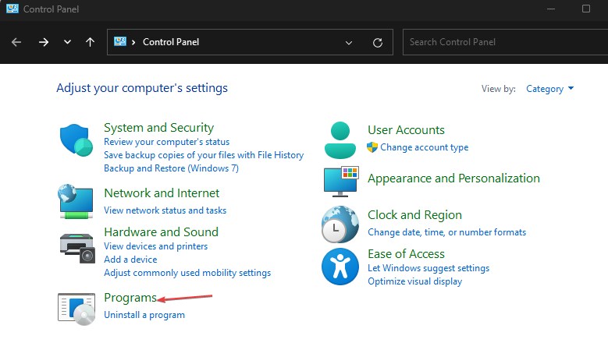The height and width of the screenshot is (364, 608).
Task: Expand the recent locations chevron
Action: click(67, 42)
